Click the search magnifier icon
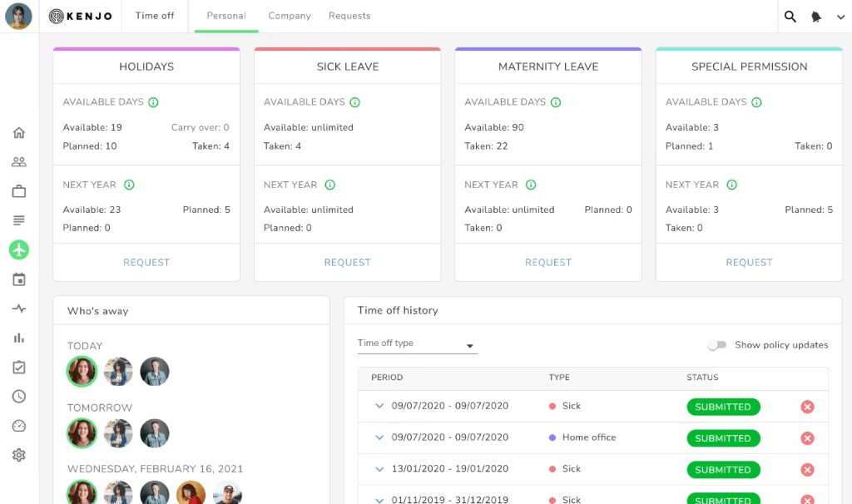 click(x=790, y=17)
